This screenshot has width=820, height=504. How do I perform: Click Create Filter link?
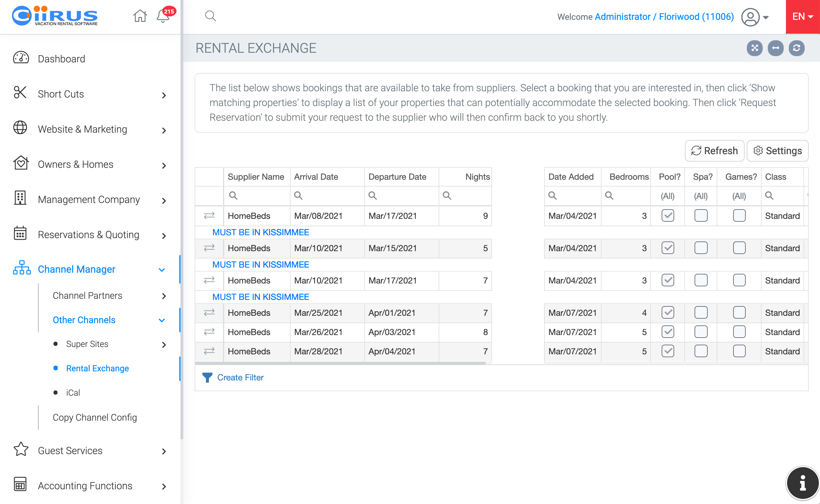tap(240, 378)
